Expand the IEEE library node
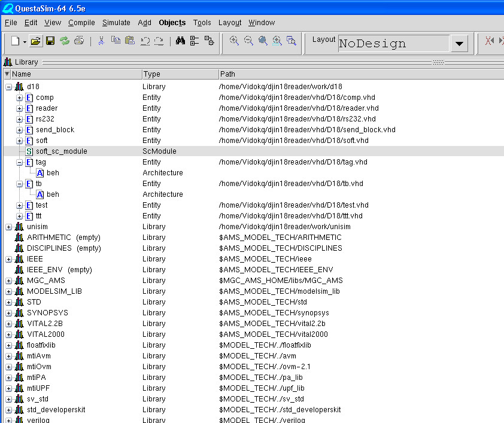The width and height of the screenshot is (504, 423). tap(9, 259)
